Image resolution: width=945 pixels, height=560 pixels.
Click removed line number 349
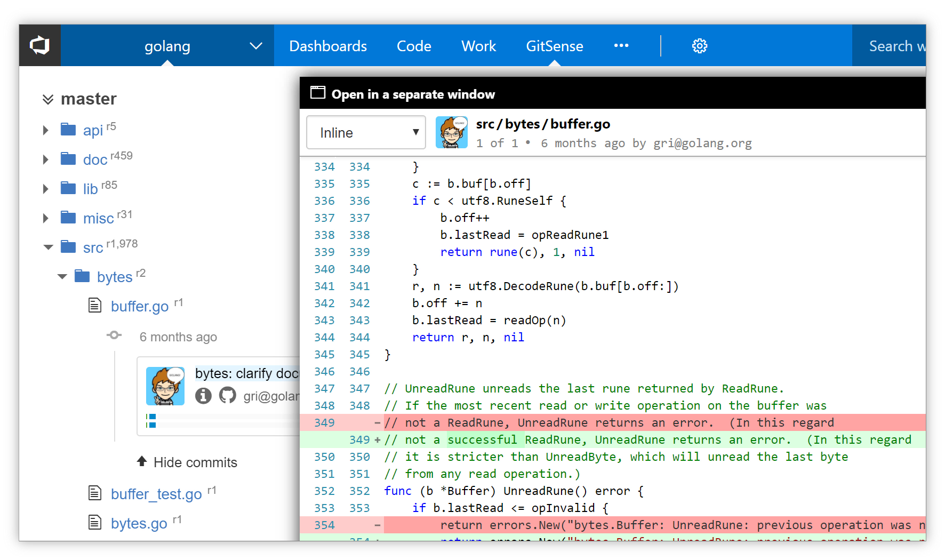click(324, 422)
